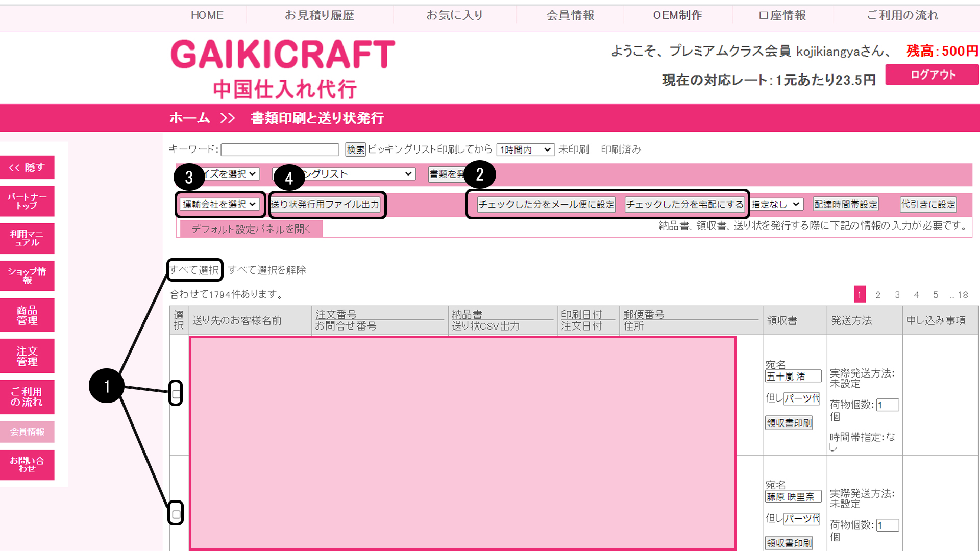Open 利用マニュアル in the sidebar
Screen dimensions: 980x551
point(27,238)
